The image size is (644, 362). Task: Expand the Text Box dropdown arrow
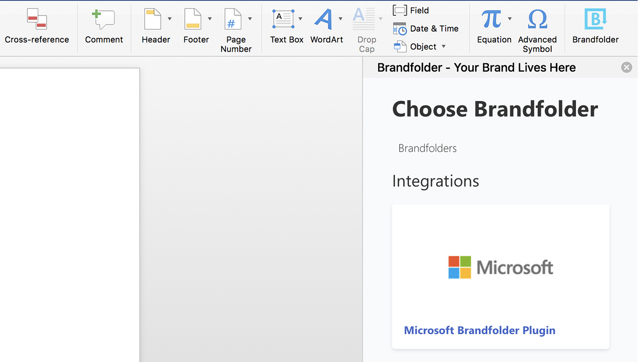pos(300,19)
